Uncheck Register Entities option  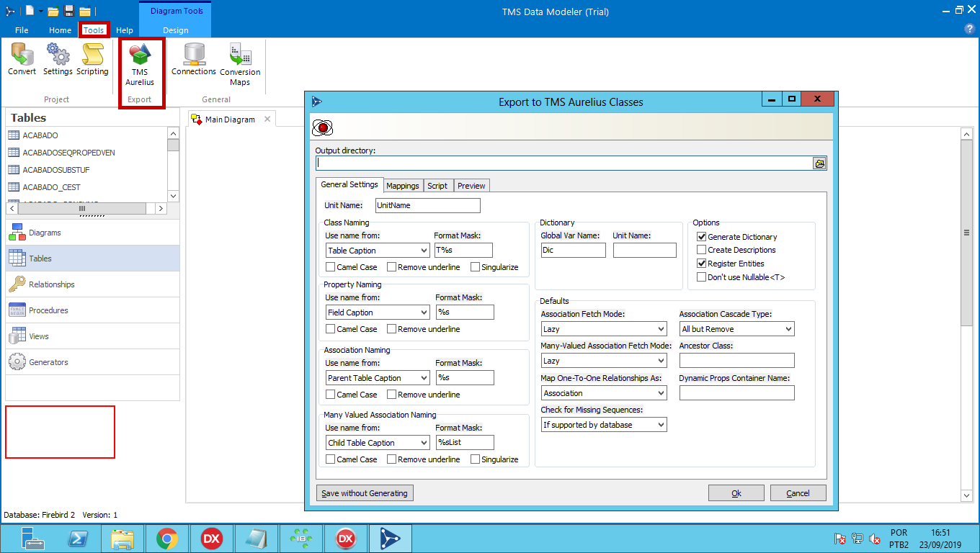click(701, 264)
